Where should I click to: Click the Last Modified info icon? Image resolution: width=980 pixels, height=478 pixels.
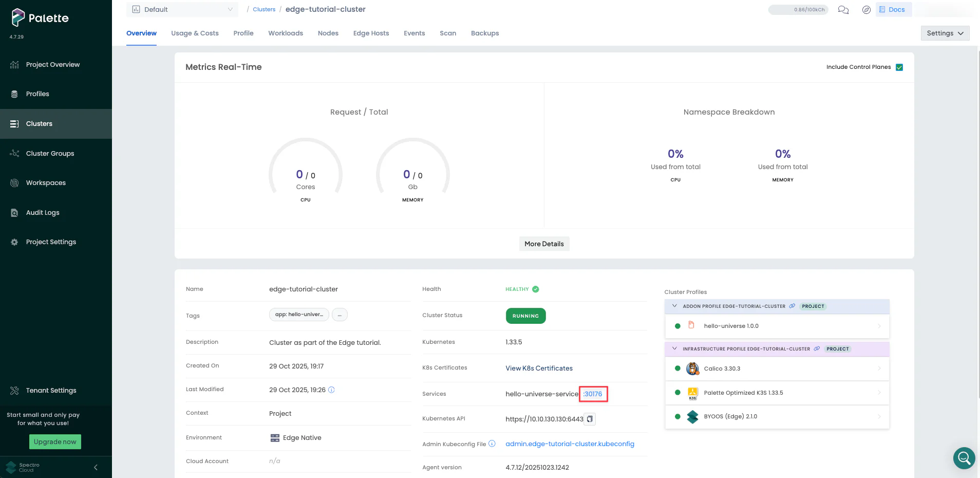click(331, 390)
